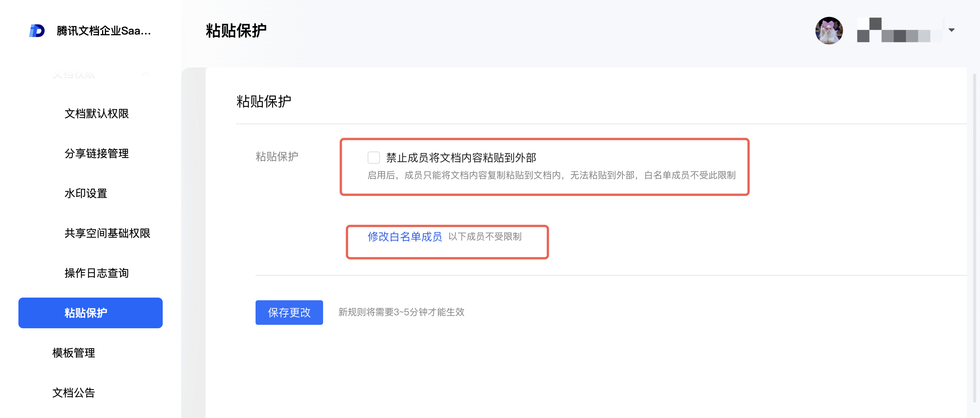The image size is (980, 418).
Task: Click the Tencent Docs logo icon
Action: pyautogui.click(x=37, y=31)
